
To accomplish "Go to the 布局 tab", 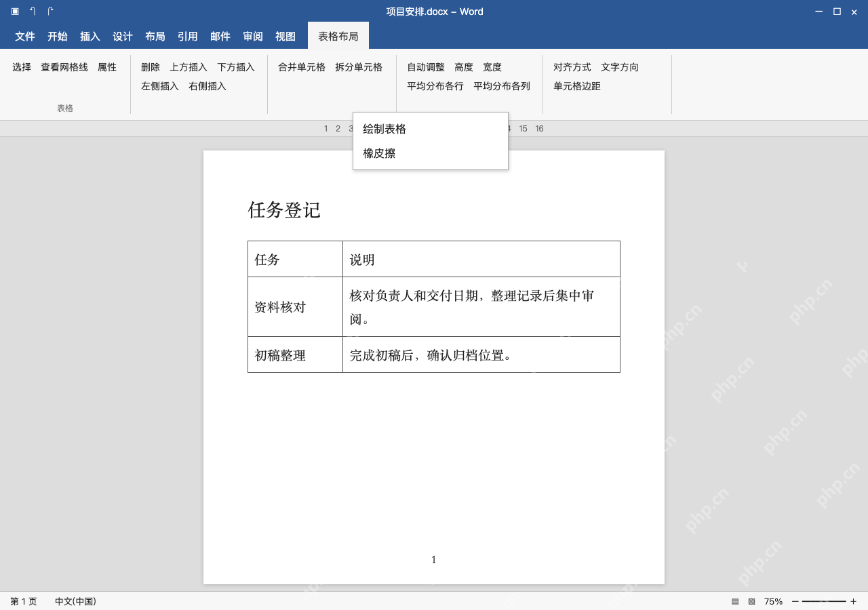I will pos(155,36).
